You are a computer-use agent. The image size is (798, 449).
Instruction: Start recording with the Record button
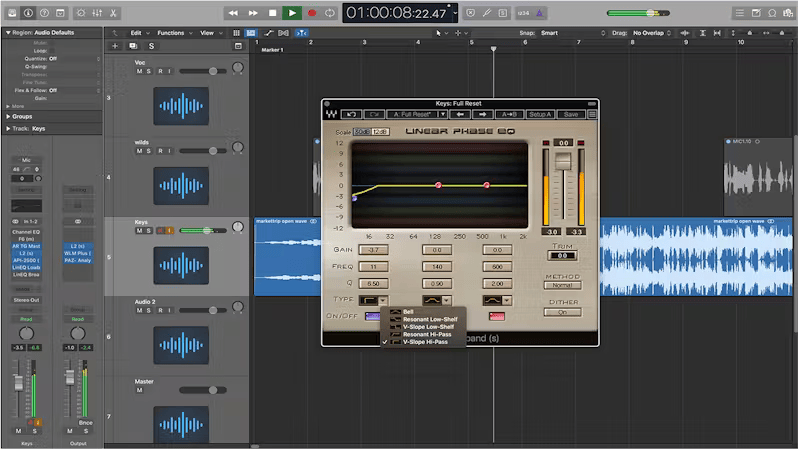(x=312, y=13)
